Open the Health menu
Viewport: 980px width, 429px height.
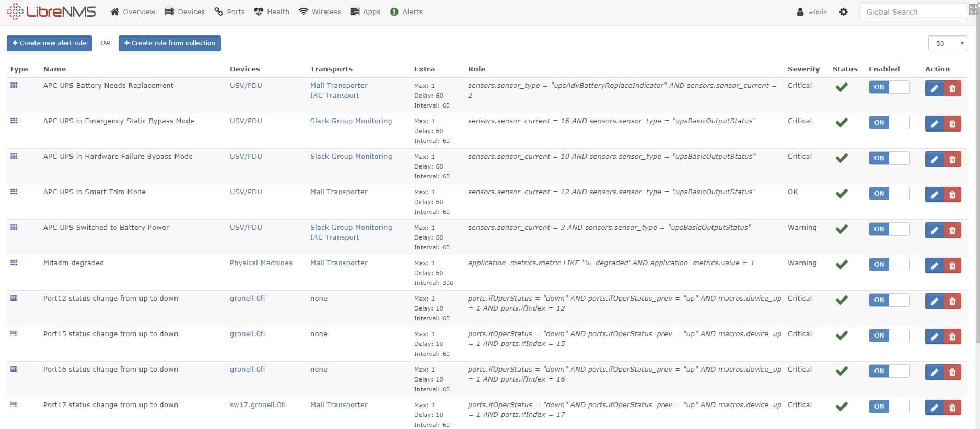point(272,11)
